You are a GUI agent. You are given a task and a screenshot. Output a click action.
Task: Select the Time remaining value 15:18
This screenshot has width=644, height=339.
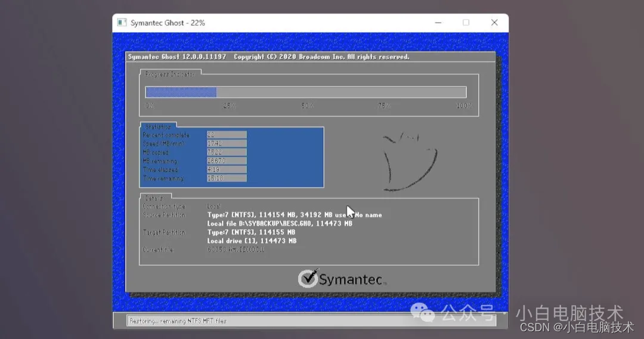click(x=227, y=178)
